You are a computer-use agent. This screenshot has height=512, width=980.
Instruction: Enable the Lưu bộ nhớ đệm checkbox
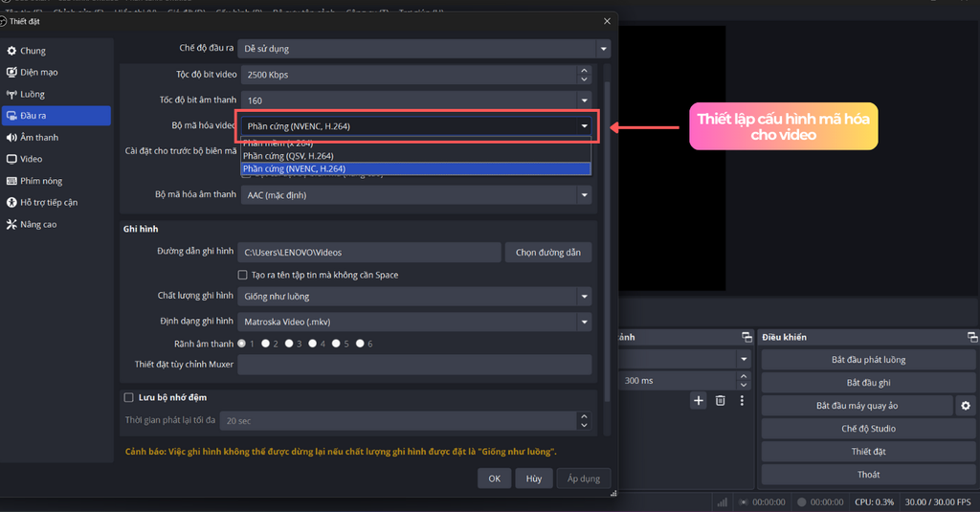coord(129,397)
